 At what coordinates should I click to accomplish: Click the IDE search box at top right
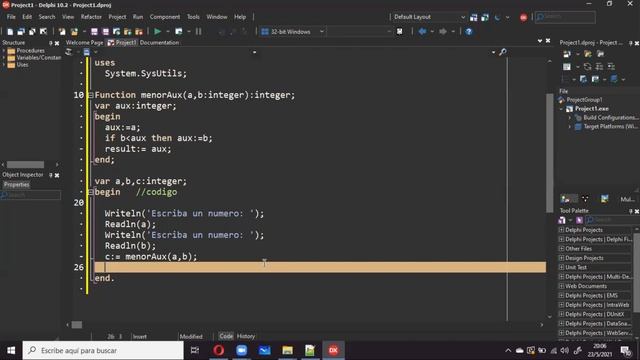pyautogui.click(x=565, y=17)
